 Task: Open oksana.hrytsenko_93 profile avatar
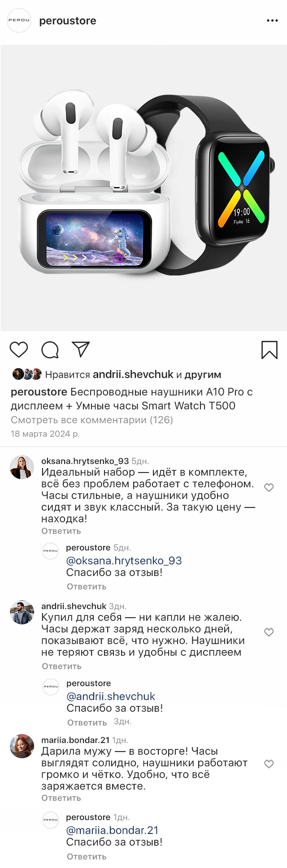[22, 467]
